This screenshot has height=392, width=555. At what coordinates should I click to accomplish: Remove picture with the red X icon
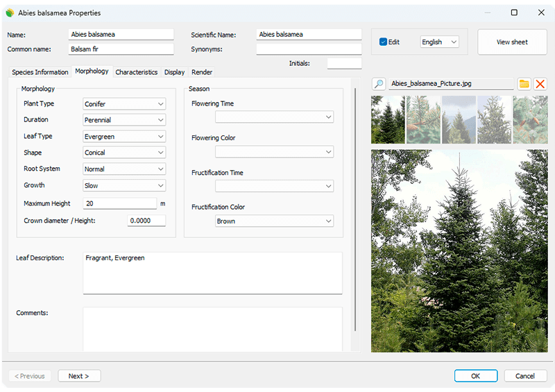(540, 84)
